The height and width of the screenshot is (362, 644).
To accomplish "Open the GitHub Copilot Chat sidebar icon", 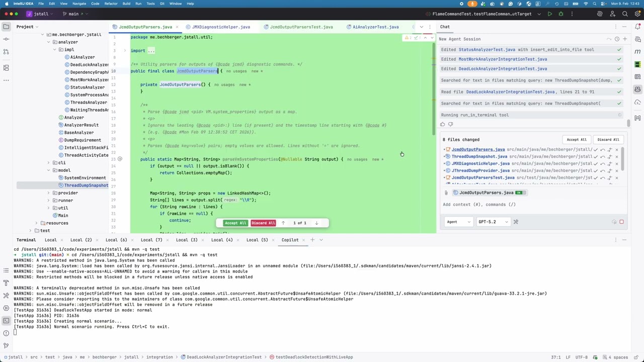I will click(x=637, y=89).
